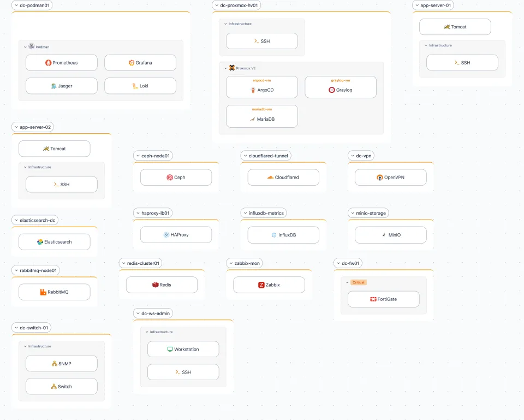Click the redis-cluster01 host label
Image resolution: width=524 pixels, height=420 pixels.
(x=143, y=263)
